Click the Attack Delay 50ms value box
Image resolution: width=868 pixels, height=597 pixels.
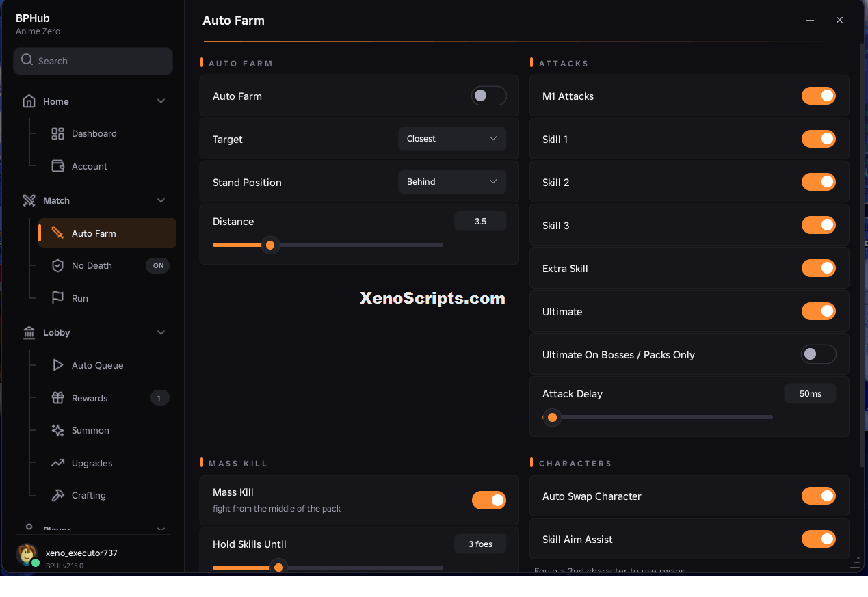[x=810, y=393]
